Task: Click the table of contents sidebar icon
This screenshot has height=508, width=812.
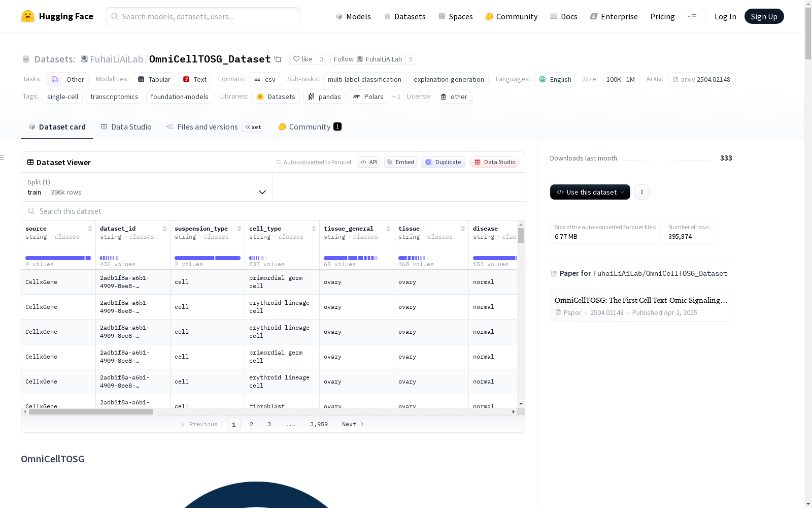Action: (x=3, y=157)
